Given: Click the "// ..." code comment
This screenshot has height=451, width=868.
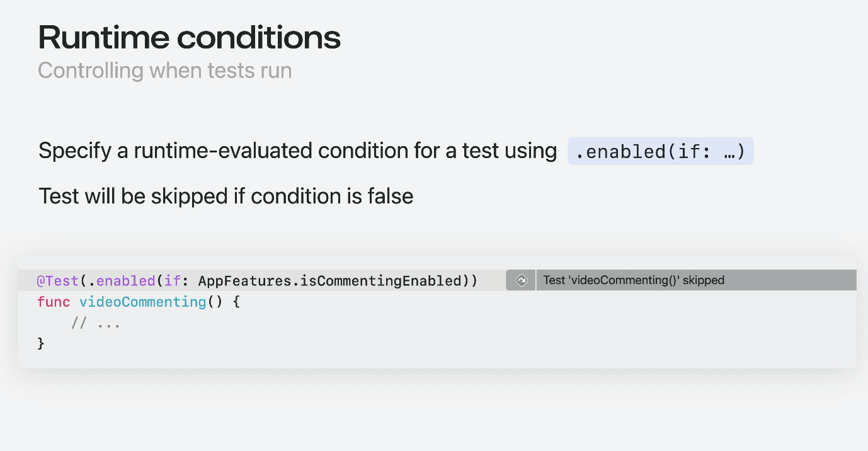Looking at the screenshot, I should pyautogui.click(x=95, y=324).
